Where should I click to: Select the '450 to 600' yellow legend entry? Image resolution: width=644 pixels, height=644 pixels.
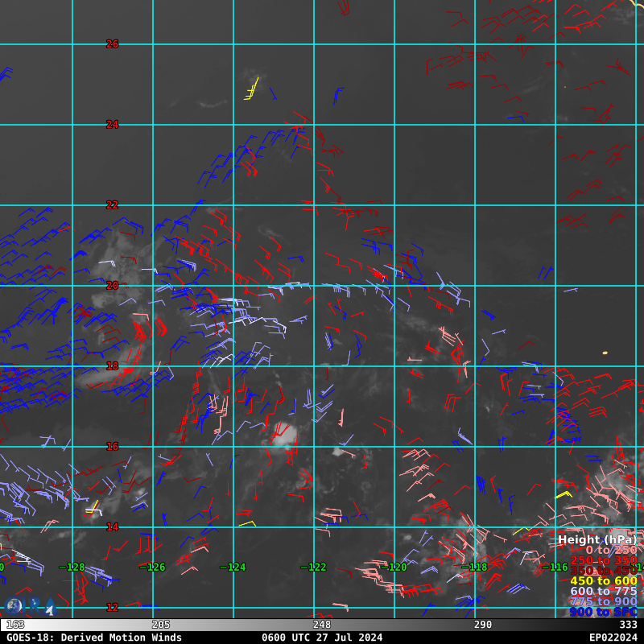[x=603, y=580]
